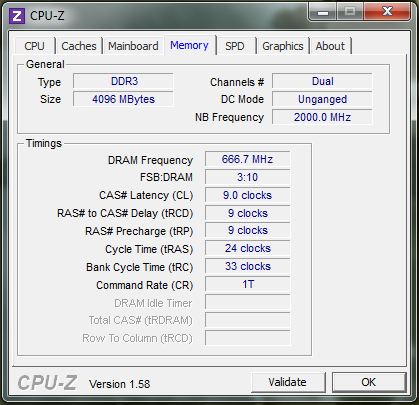Click the Command Rate value 1T
This screenshot has height=405, width=419.
(247, 284)
